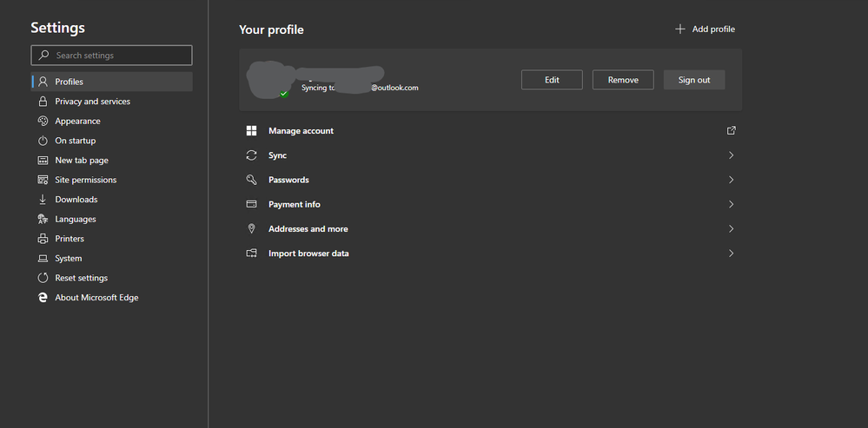Open Site permissions settings
This screenshot has width=868, height=428.
(x=112, y=180)
